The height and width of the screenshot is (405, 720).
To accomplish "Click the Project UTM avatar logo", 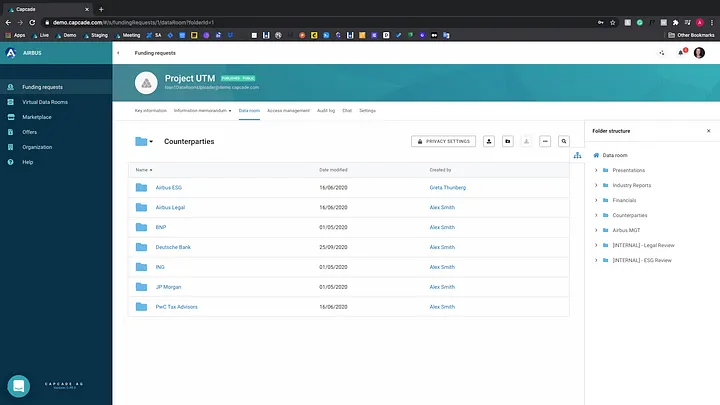I will [x=146, y=83].
